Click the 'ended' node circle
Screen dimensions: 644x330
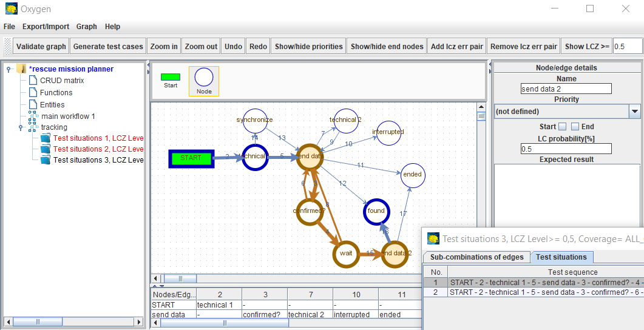pos(412,175)
